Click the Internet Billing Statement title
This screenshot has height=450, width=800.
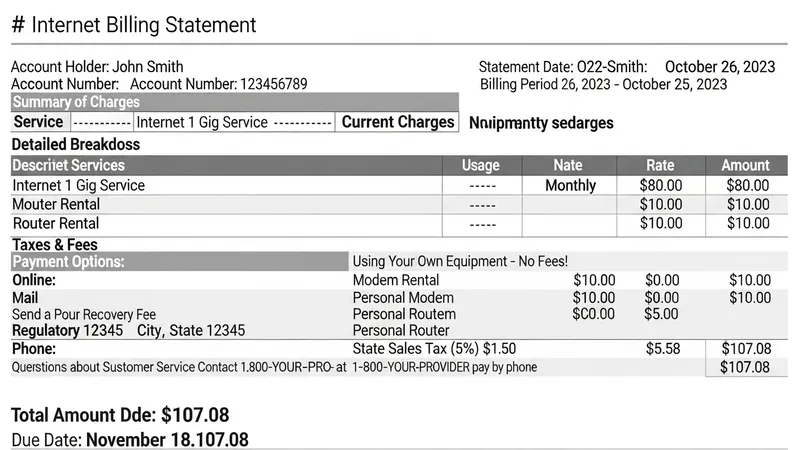(134, 25)
